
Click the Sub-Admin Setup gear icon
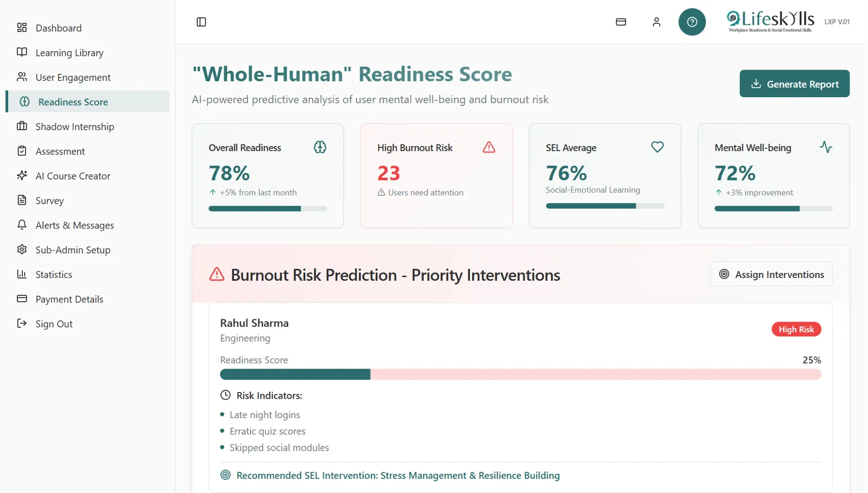coord(22,249)
